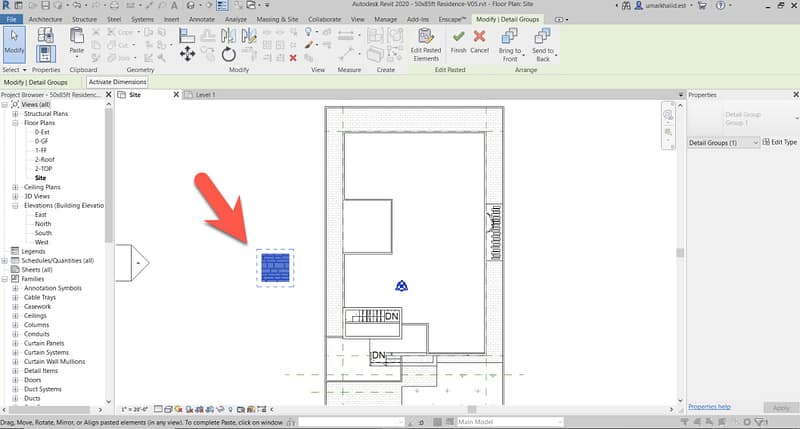The image size is (800, 429).
Task: Click the Project Browser vertical scrollbar
Action: coord(108,200)
